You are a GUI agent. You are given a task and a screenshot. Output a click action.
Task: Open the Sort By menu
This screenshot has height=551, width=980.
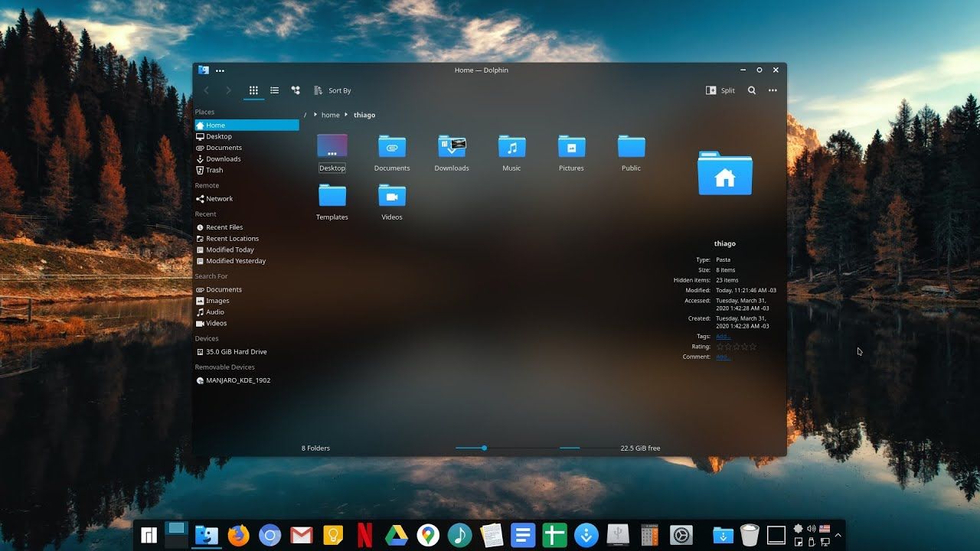(332, 90)
